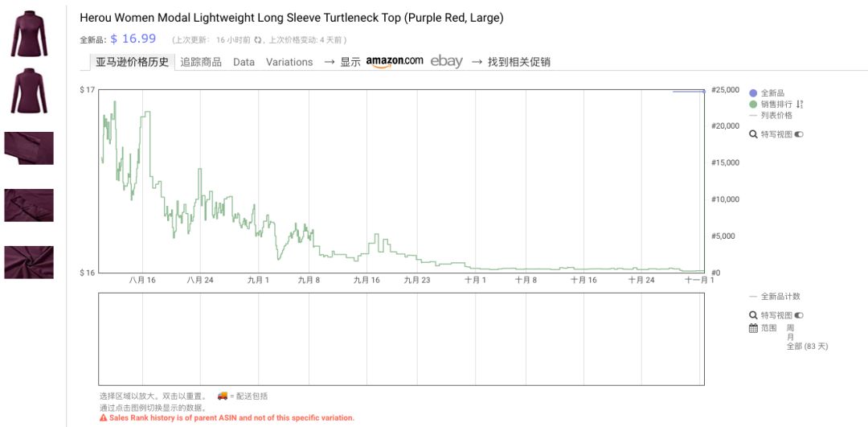The width and height of the screenshot is (868, 427).
Task: Click the red warning triangle icon
Action: tap(103, 418)
